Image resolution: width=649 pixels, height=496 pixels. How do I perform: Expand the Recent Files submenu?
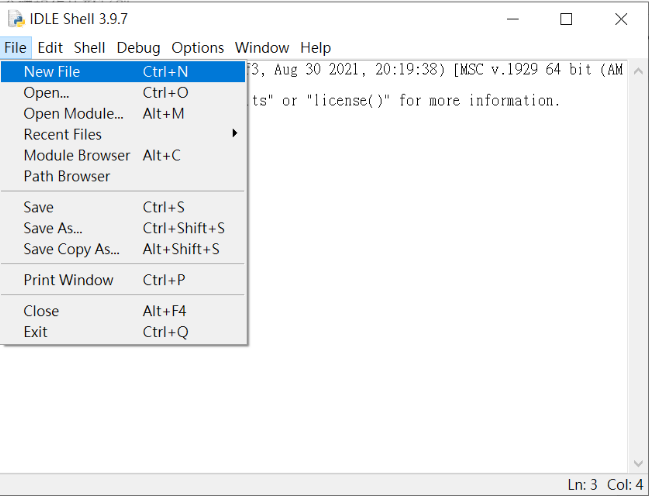click(123, 135)
